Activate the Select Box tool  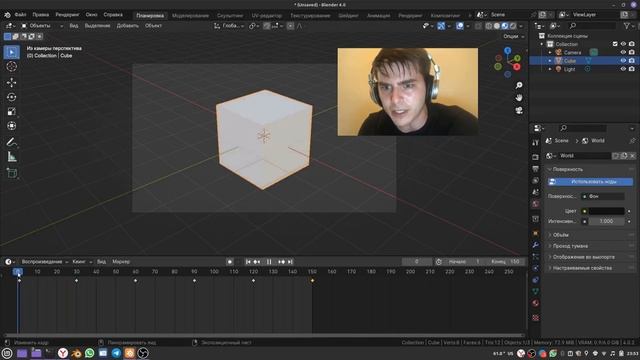(x=11, y=52)
